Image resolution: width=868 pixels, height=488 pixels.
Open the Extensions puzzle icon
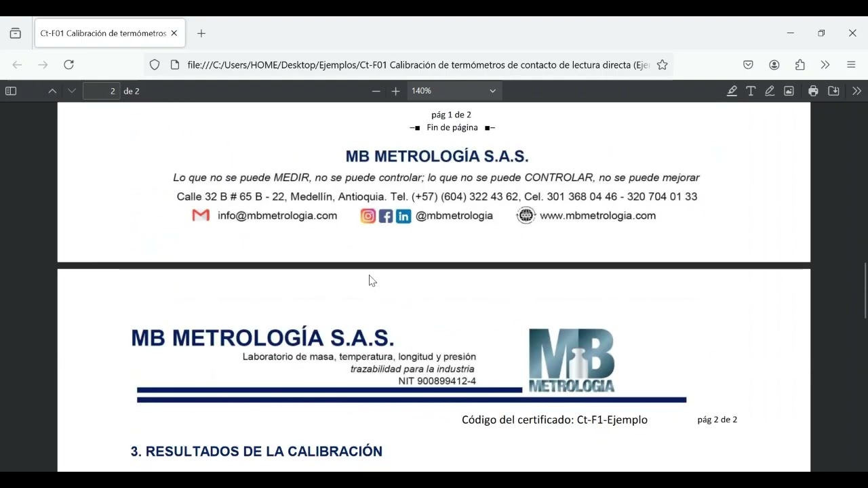(x=800, y=65)
